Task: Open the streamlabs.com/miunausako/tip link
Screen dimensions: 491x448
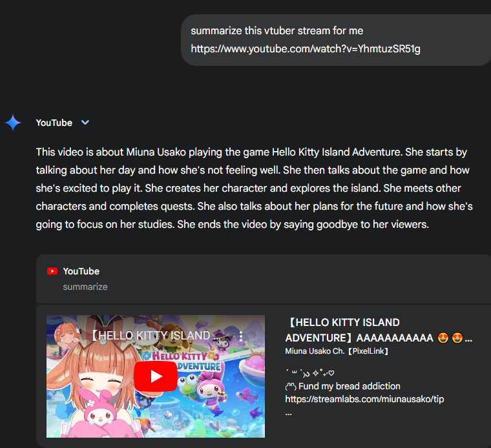Action: pos(364,399)
